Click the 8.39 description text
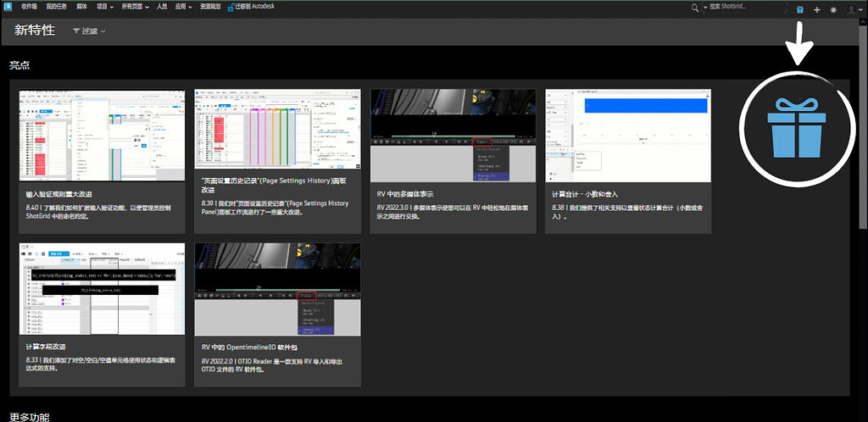 [275, 208]
